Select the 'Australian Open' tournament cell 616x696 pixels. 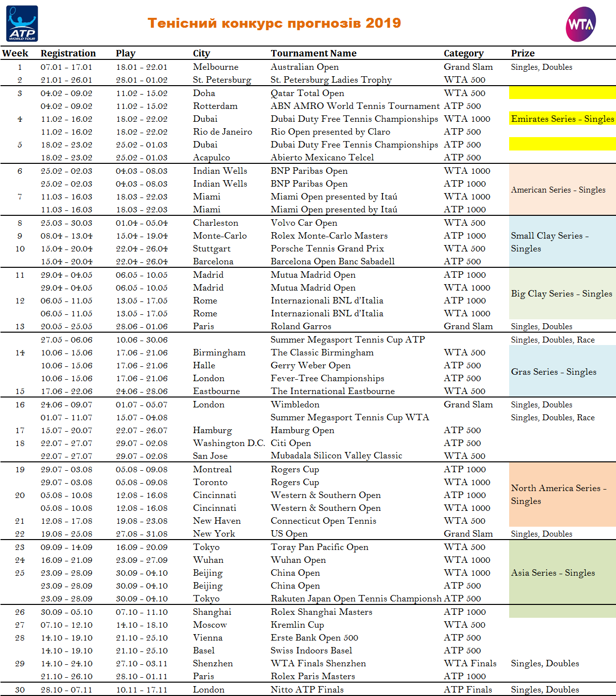(x=305, y=67)
